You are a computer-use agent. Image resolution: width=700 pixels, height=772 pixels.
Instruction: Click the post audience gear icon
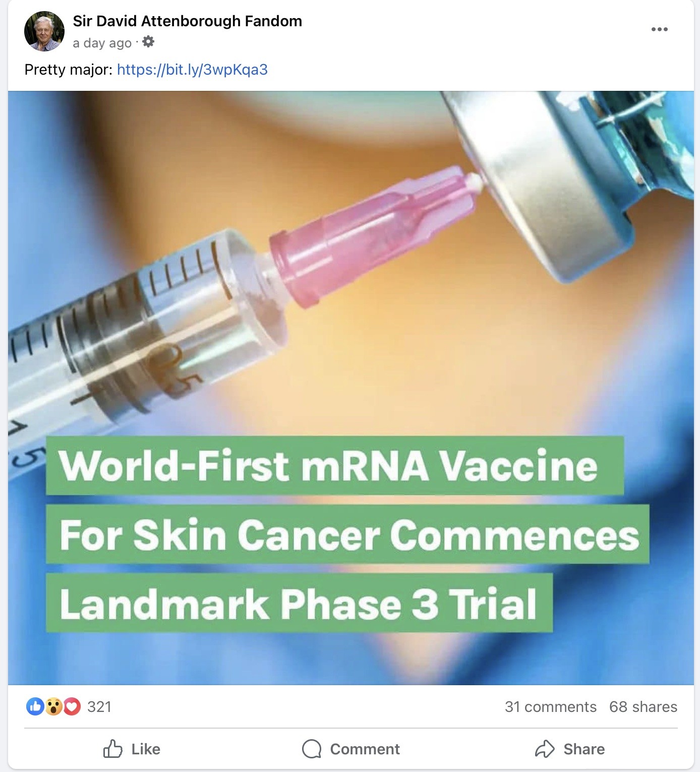pos(148,42)
